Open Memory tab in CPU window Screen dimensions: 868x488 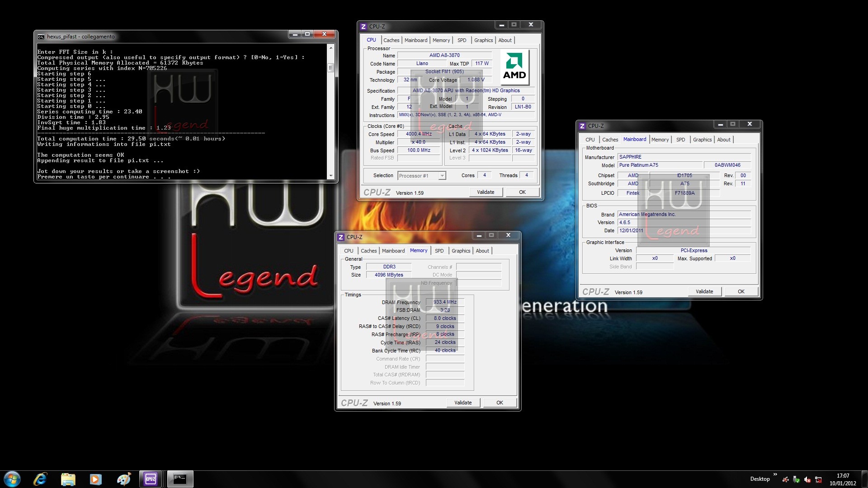[x=441, y=40]
